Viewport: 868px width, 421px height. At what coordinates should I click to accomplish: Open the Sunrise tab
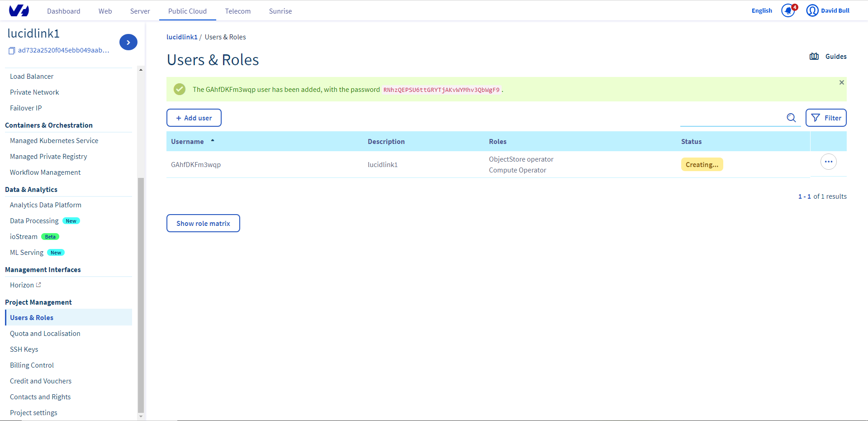point(280,11)
